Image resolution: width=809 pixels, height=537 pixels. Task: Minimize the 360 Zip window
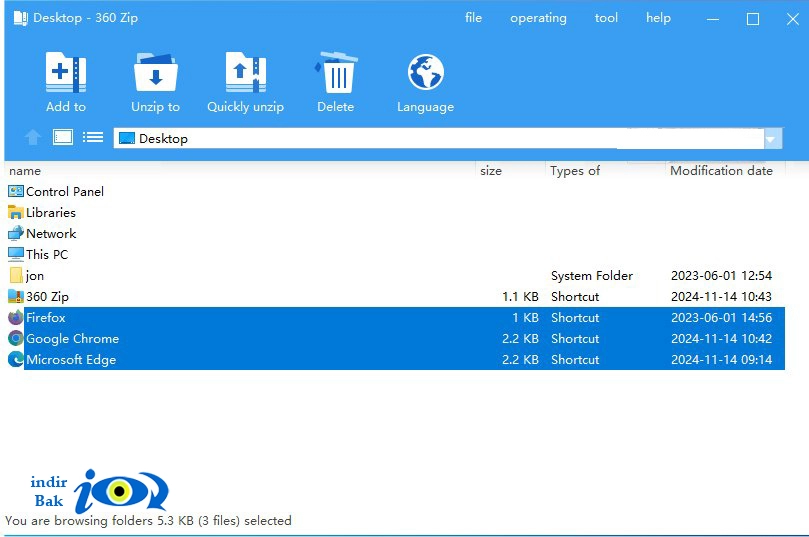pyautogui.click(x=713, y=19)
